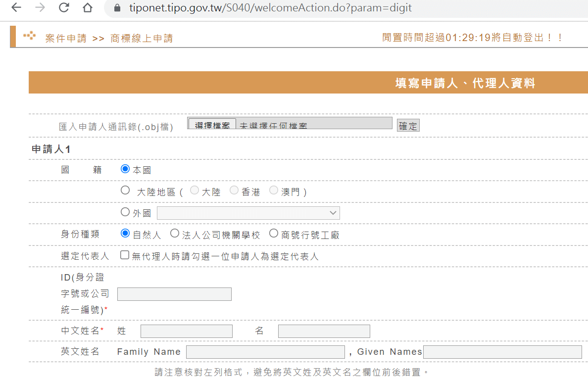Click the Chinese given name 名 field
588x381 pixels.
click(x=324, y=331)
